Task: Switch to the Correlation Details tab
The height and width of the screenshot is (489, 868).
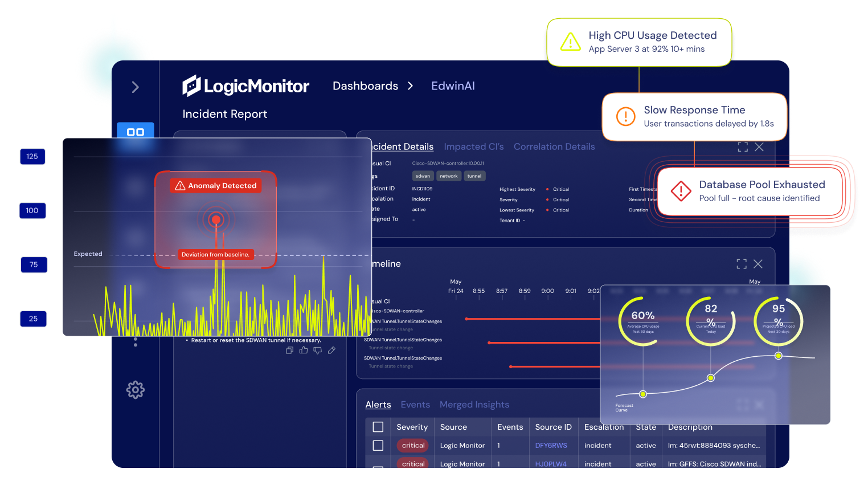Action: 554,146
